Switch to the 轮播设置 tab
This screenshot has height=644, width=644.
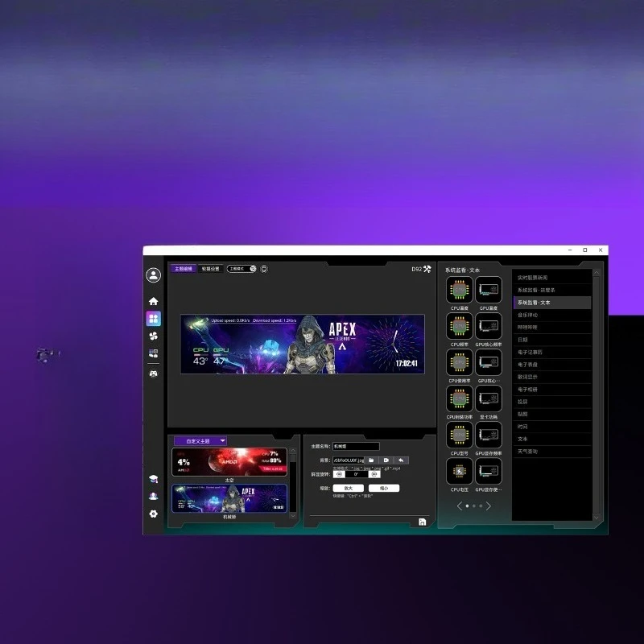(211, 269)
